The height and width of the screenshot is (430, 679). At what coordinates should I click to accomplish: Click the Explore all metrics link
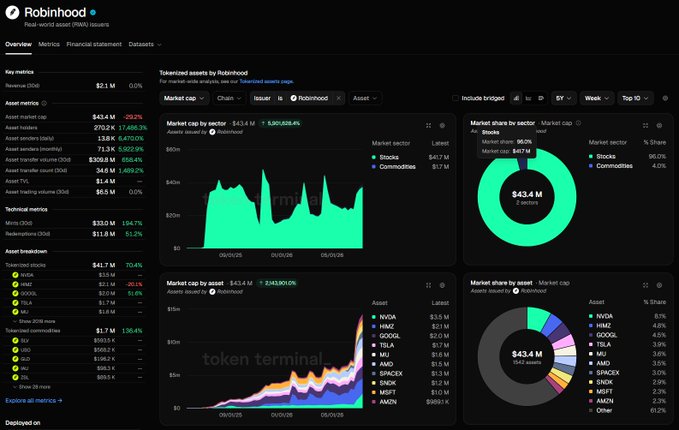(x=34, y=401)
